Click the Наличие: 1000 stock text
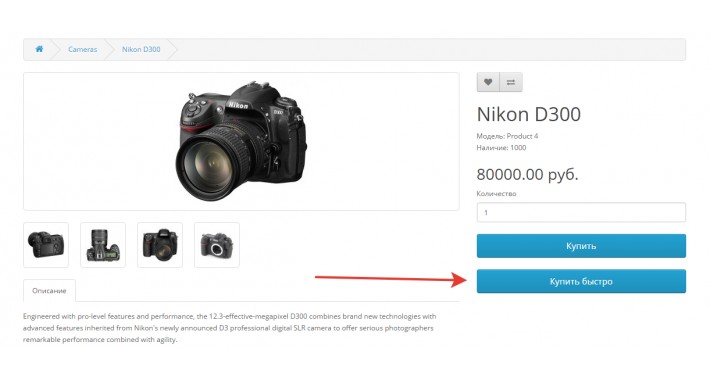This screenshot has height=380, width=710. click(x=501, y=148)
